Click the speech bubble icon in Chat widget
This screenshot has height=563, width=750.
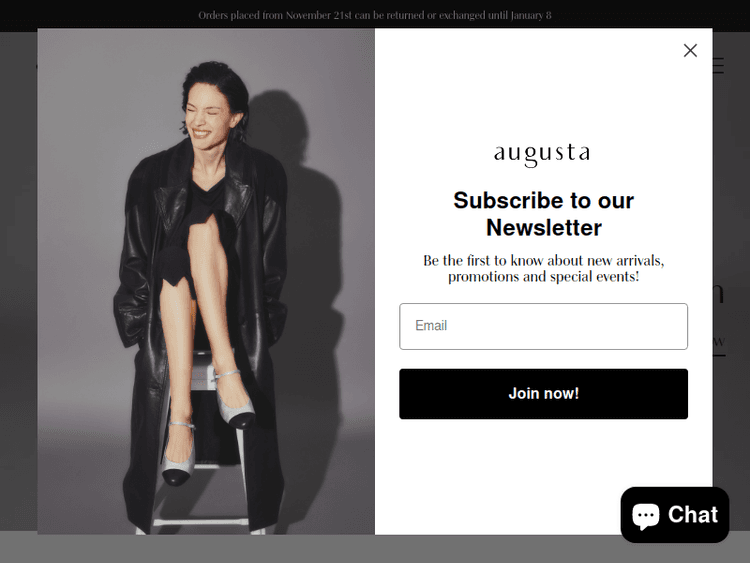645,515
